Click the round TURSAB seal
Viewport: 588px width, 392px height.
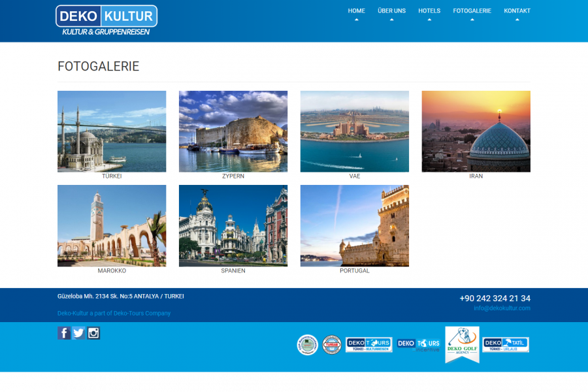[x=332, y=345]
